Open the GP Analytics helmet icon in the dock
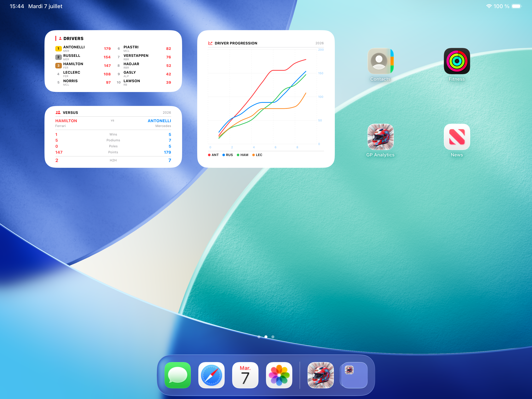The width and height of the screenshot is (532, 399). (321, 375)
